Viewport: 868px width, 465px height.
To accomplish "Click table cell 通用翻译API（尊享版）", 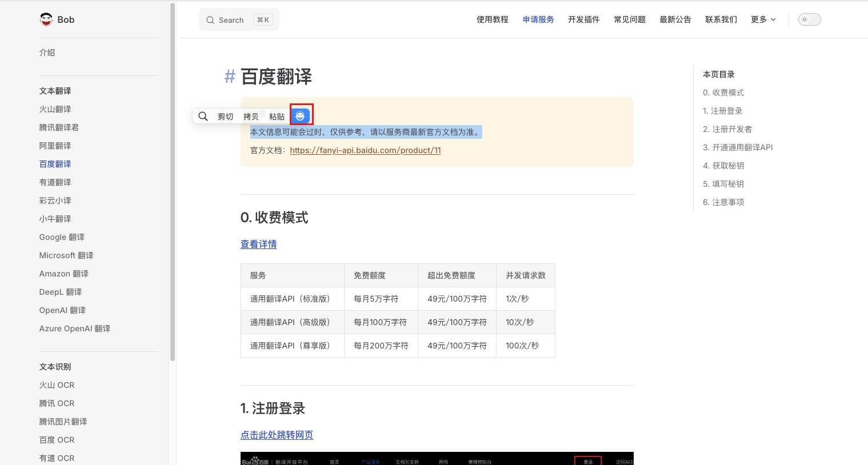I will [293, 346].
